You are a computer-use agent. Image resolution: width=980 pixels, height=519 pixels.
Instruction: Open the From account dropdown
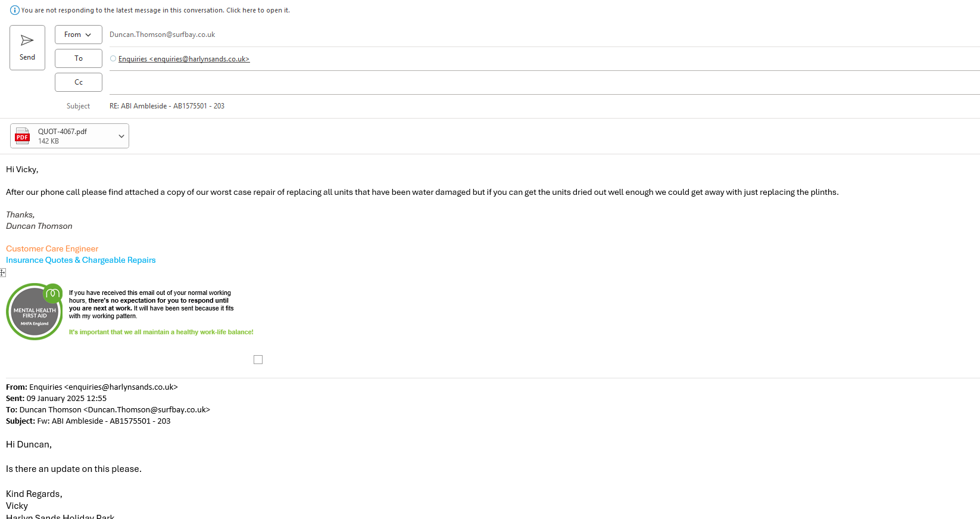(78, 35)
